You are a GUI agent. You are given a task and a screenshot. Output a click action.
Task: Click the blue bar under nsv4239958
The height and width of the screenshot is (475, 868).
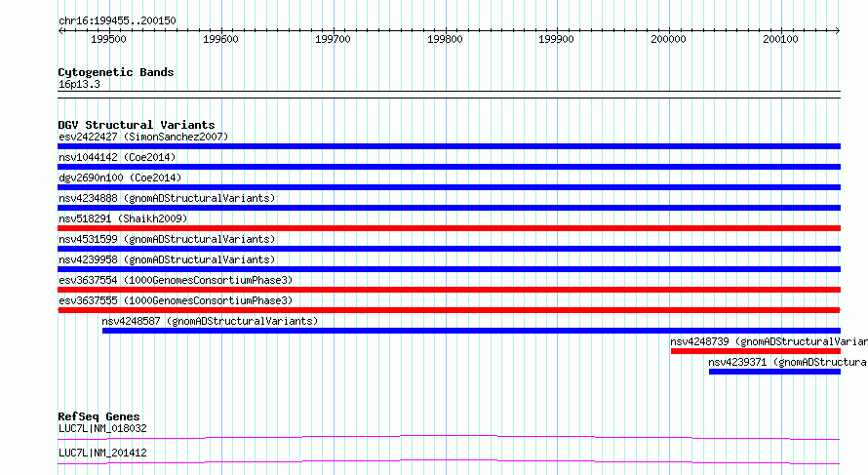click(449, 269)
